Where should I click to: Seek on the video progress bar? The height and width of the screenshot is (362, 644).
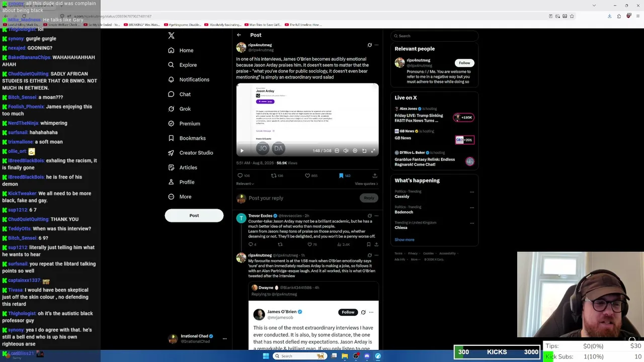click(x=307, y=142)
